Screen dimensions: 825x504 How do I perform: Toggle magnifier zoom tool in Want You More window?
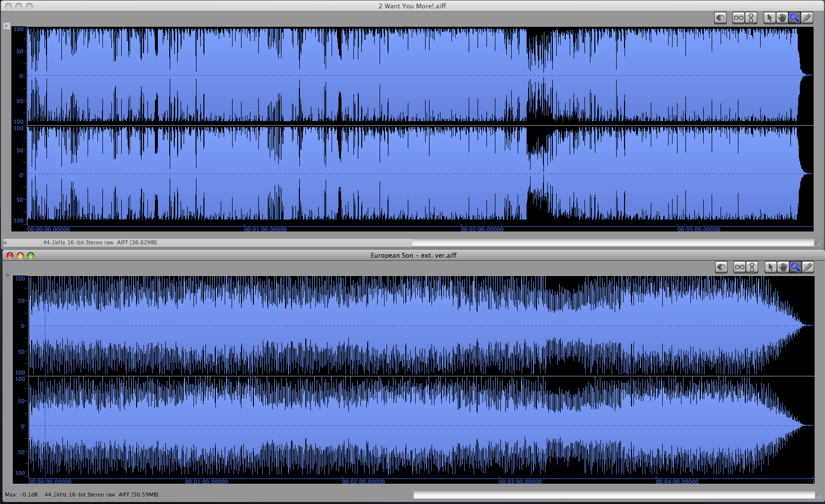794,18
